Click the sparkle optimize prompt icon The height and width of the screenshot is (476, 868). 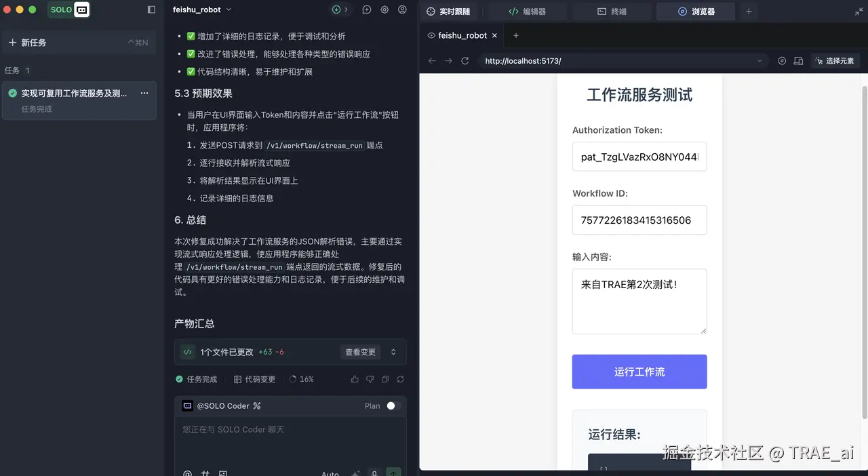[x=355, y=474]
